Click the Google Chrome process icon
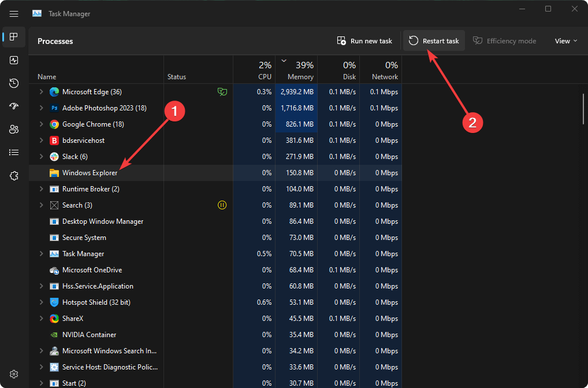 [x=54, y=124]
